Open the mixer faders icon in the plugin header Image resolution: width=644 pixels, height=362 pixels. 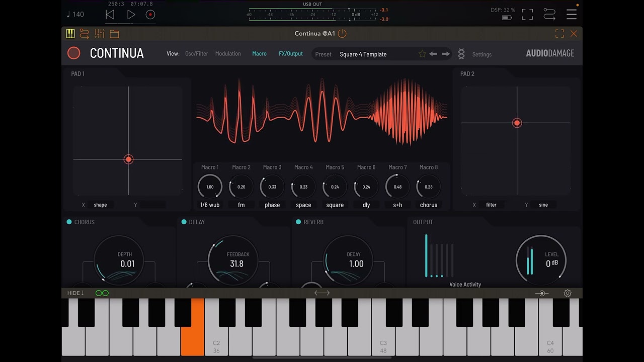(x=100, y=34)
